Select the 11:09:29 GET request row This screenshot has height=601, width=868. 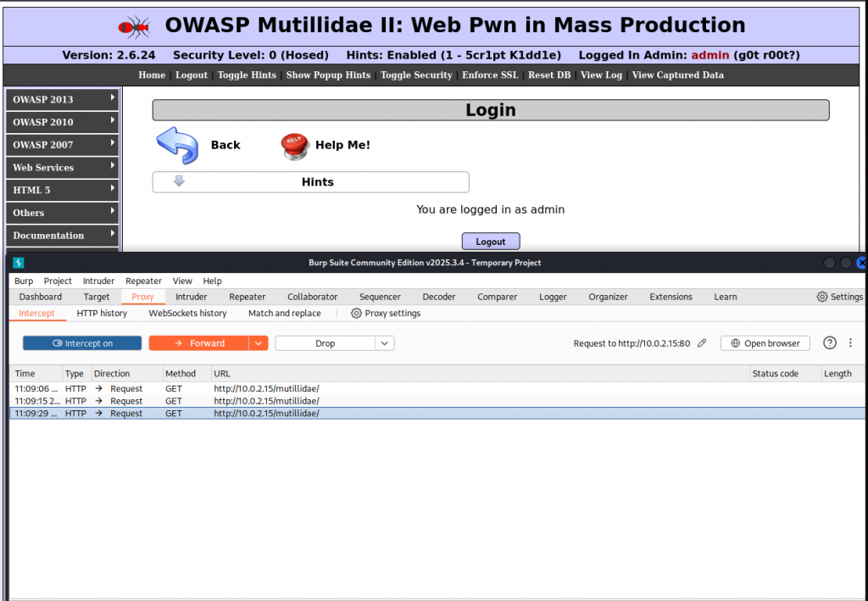click(437, 414)
